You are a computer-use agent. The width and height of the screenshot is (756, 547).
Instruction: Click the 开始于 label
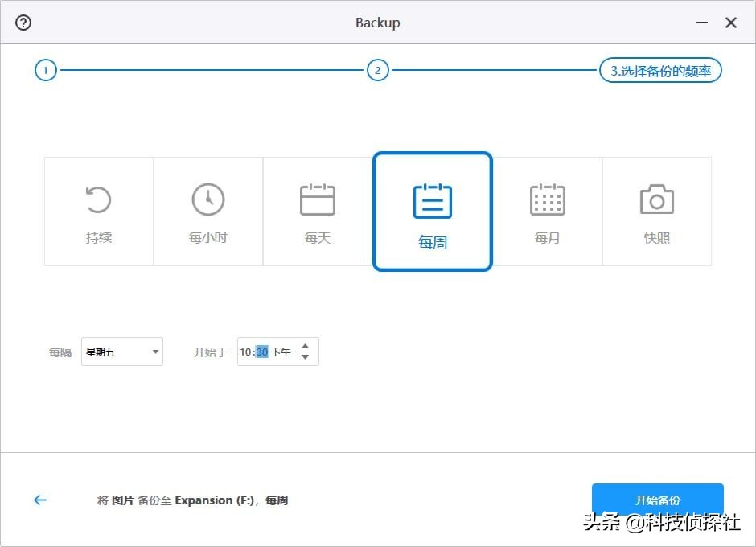pos(210,352)
